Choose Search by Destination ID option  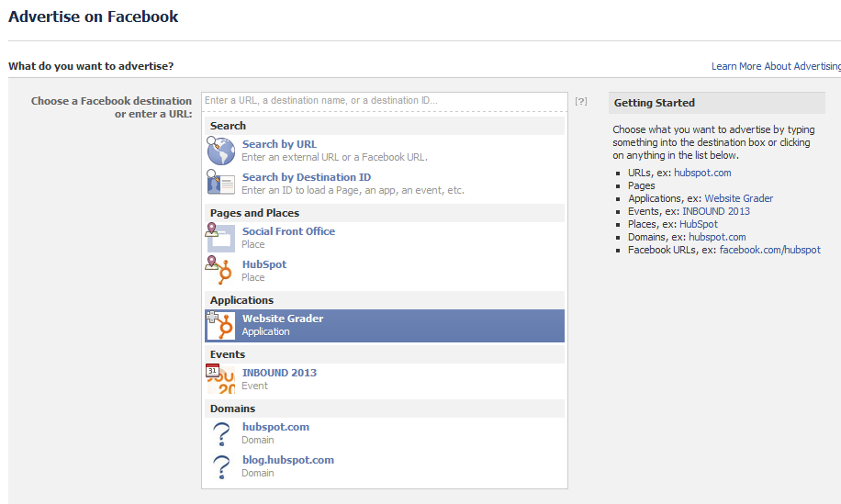pos(385,184)
